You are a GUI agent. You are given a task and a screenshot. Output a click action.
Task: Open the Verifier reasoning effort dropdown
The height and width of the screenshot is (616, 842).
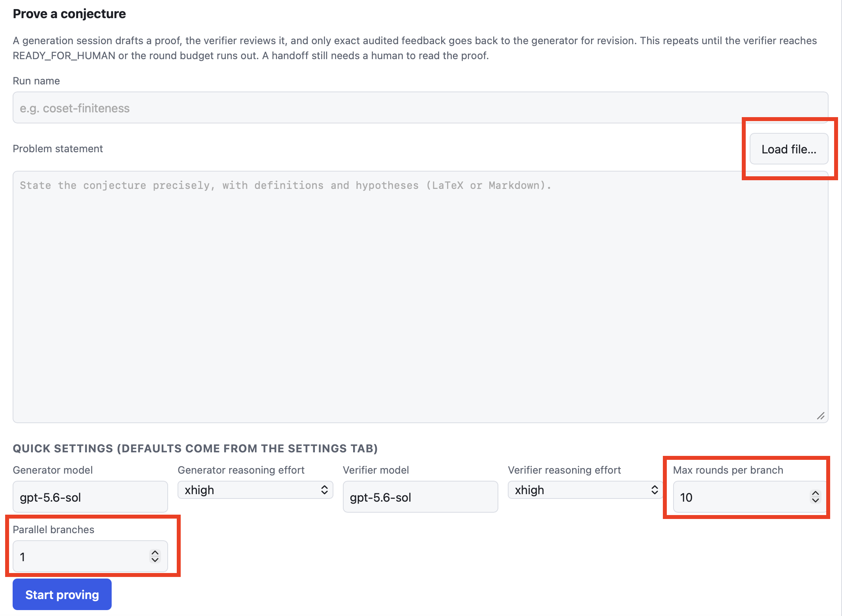click(x=586, y=490)
